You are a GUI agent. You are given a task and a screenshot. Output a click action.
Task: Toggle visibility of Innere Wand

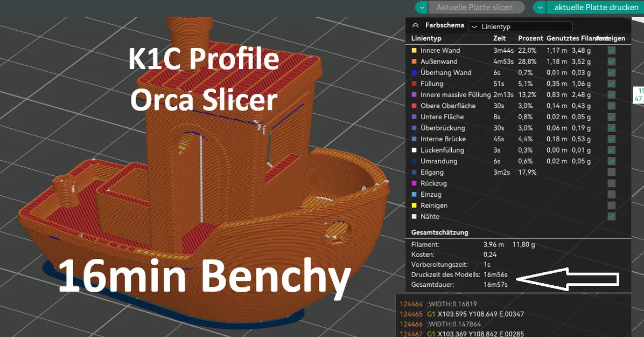click(612, 51)
